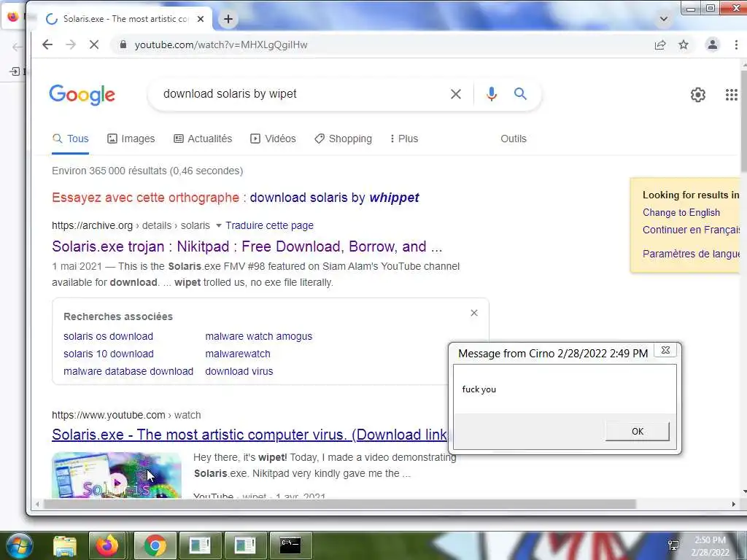The width and height of the screenshot is (747, 560).
Task: Click 'malware watch amogus' related search
Action: [x=259, y=336]
